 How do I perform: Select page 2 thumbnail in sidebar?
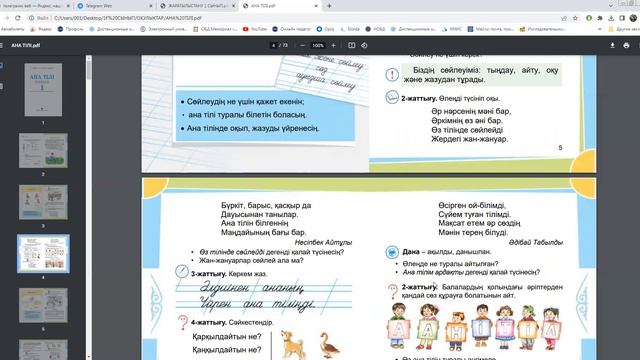pos(43,150)
